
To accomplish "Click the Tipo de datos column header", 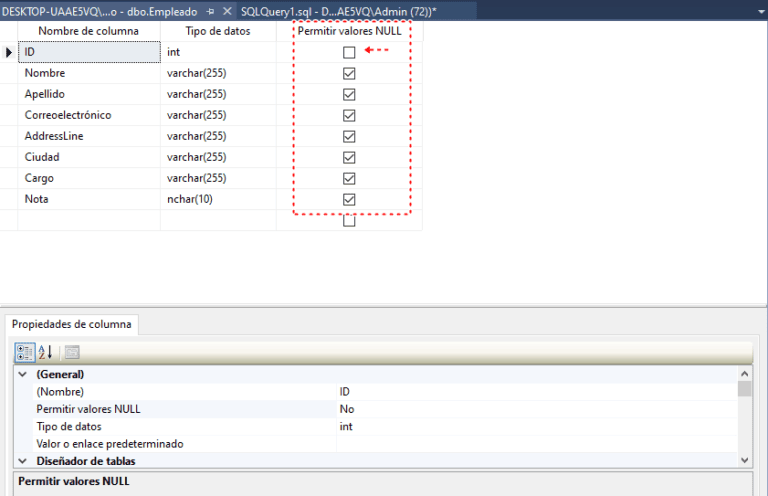I will [217, 31].
